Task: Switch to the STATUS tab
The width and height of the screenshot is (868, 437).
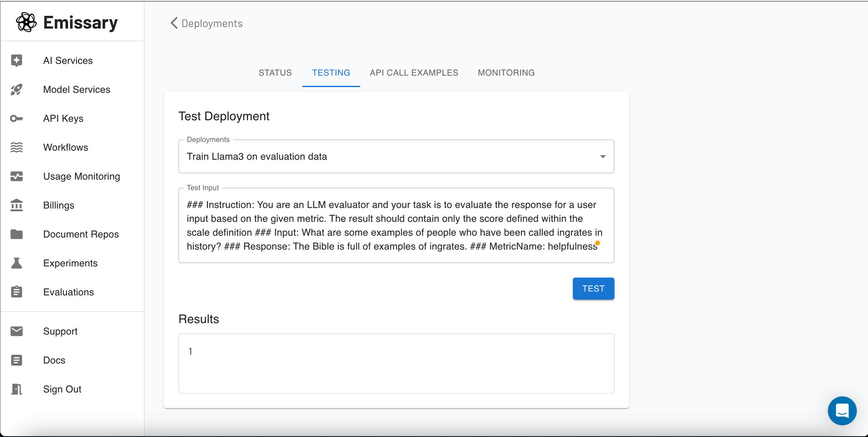Action: click(275, 73)
